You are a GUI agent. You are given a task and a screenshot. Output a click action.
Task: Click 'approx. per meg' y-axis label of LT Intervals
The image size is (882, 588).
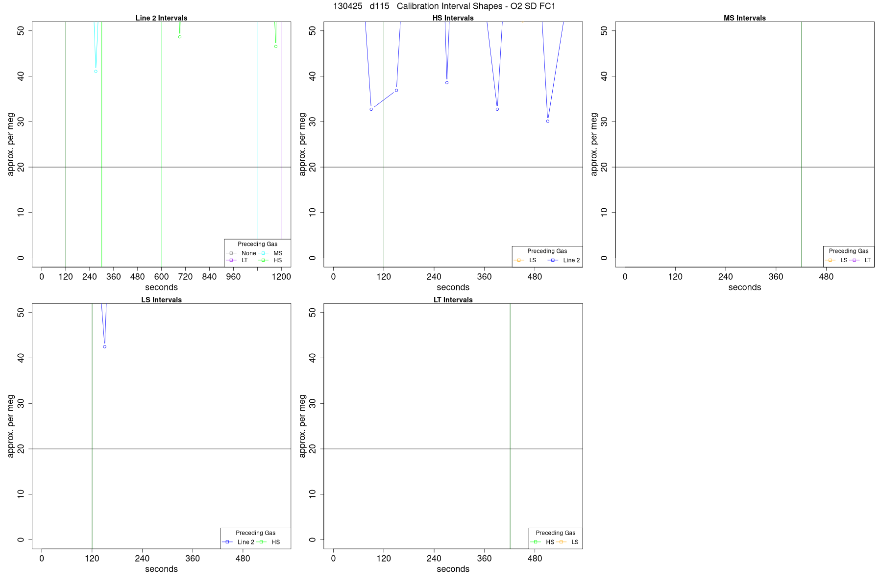click(302, 426)
